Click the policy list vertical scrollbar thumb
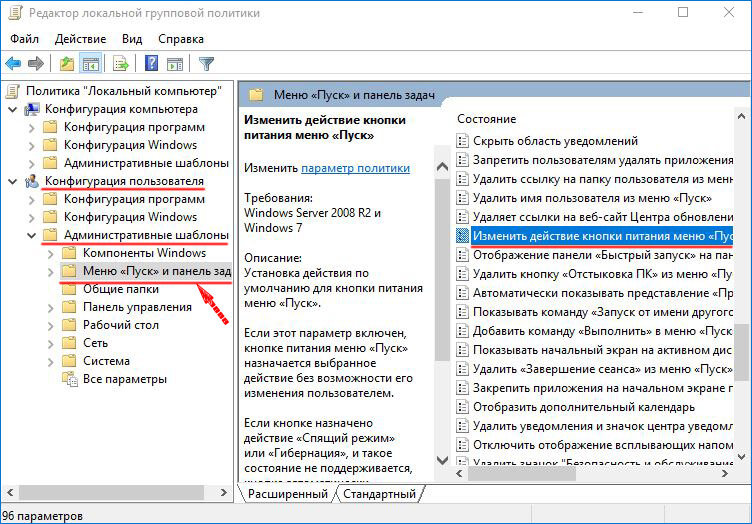Viewport: 752px width, 524px height. pos(741,352)
